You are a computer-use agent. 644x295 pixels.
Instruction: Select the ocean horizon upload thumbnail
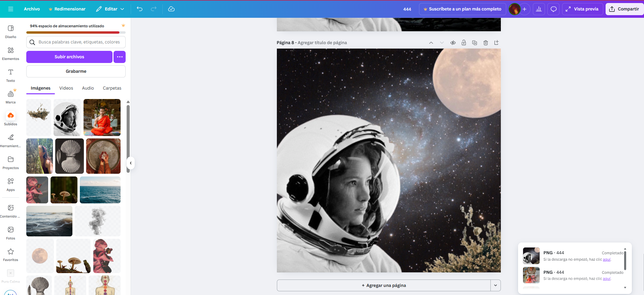click(x=100, y=190)
